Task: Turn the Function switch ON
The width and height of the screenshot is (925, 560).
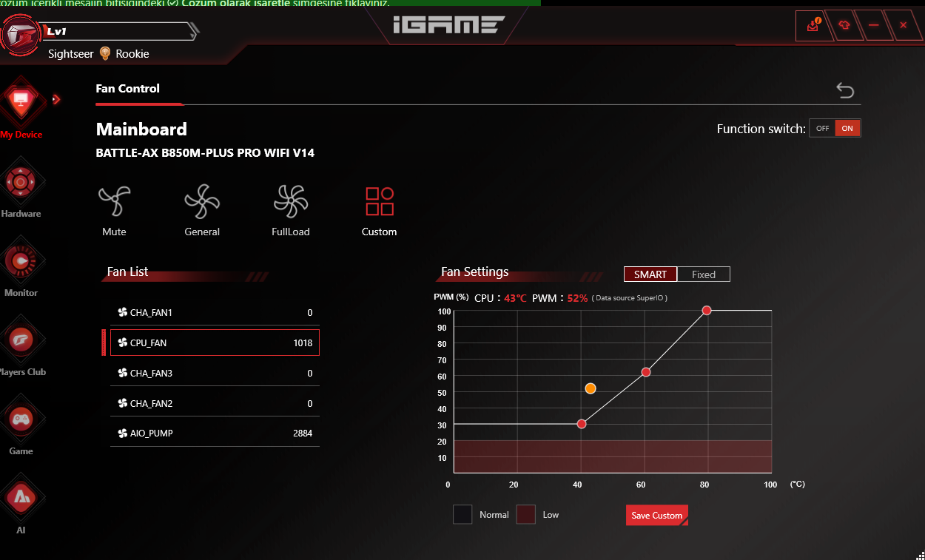Action: (847, 128)
